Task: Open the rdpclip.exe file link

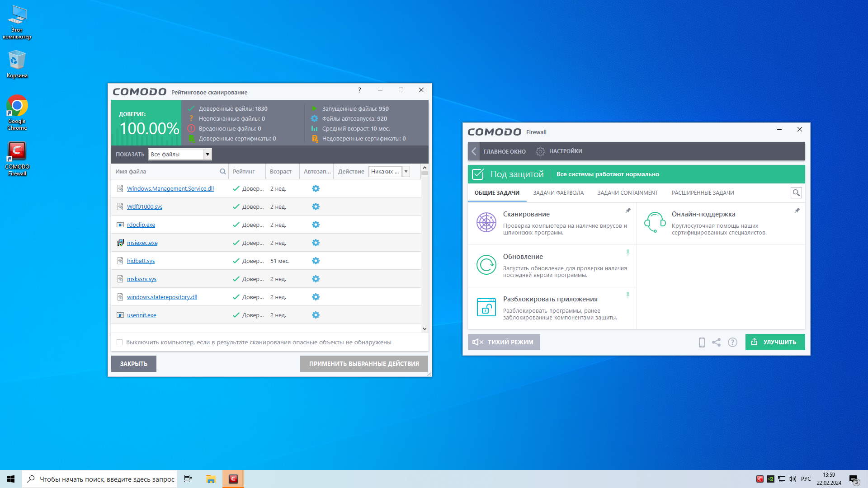Action: [x=141, y=225]
